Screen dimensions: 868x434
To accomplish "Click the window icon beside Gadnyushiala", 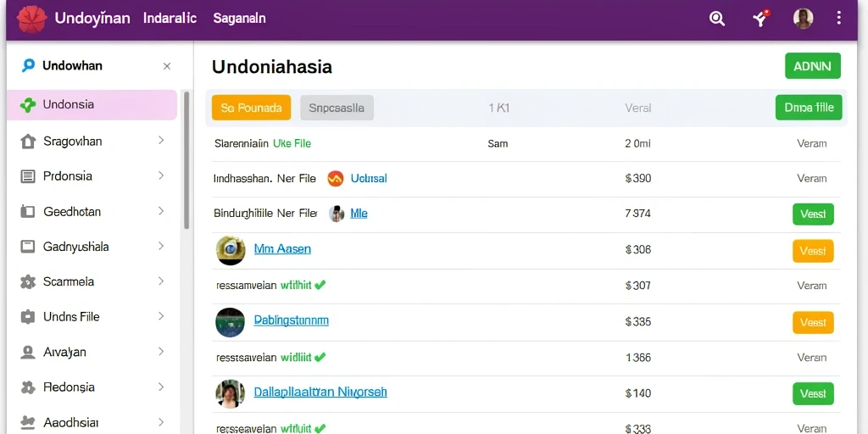I will point(28,247).
